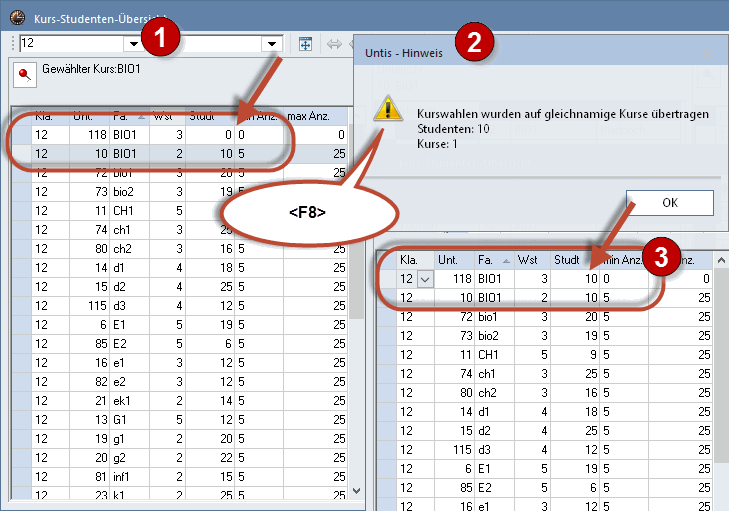The height and width of the screenshot is (511, 729).
Task: Click Fa. column header in right table
Action: (x=491, y=260)
